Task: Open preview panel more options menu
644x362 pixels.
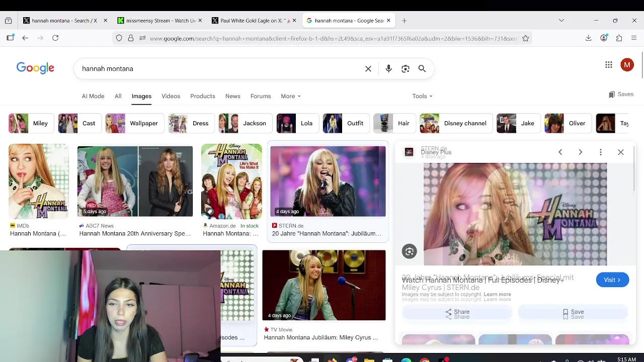Action: [600, 152]
